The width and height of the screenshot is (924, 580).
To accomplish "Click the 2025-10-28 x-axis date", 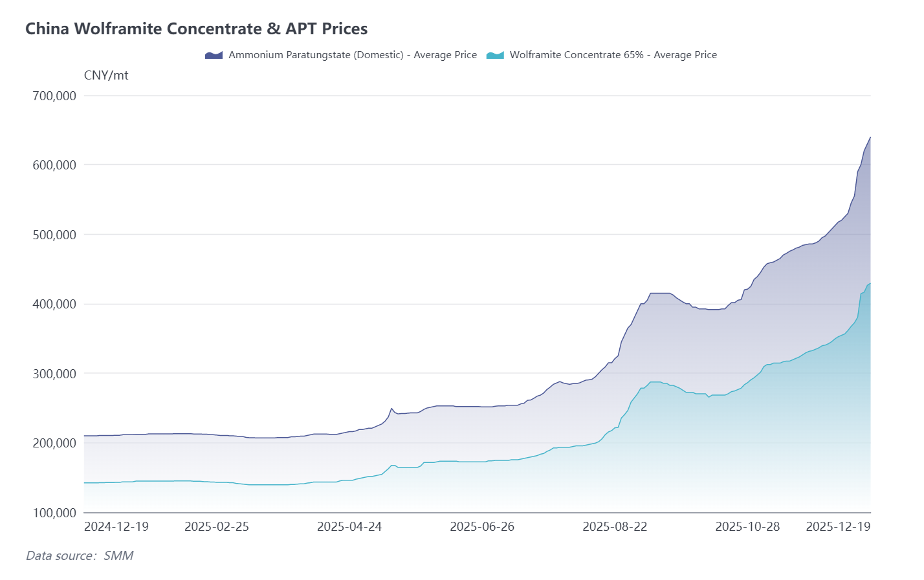I will (x=747, y=526).
